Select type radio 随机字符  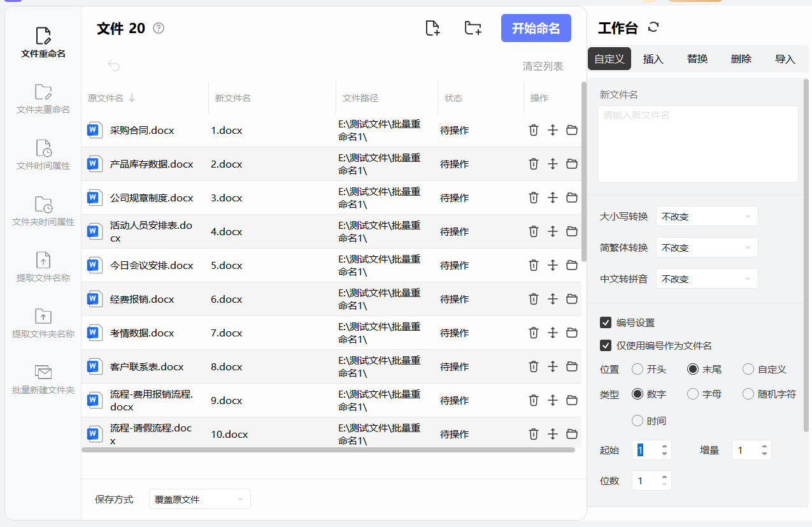pos(748,394)
